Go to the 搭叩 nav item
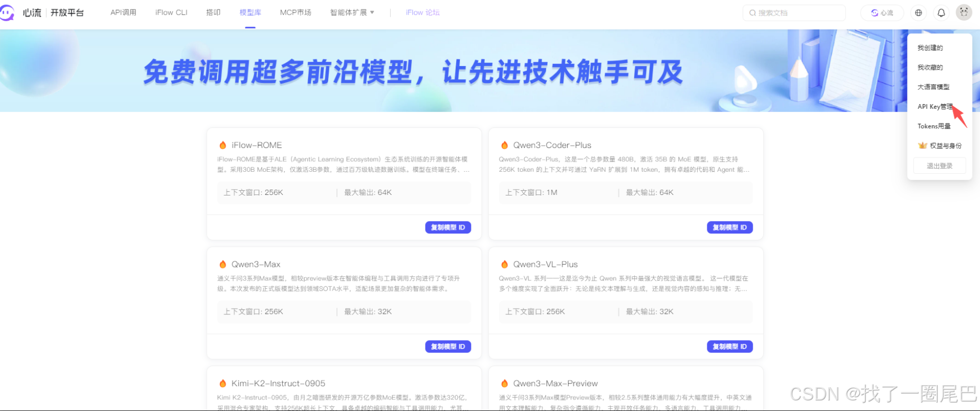This screenshot has width=980, height=411. click(x=213, y=13)
